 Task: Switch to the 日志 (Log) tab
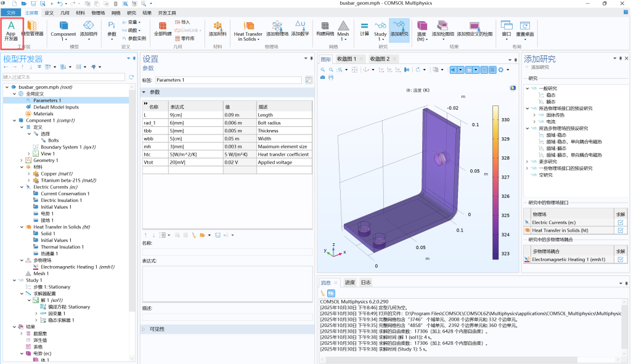366,282
